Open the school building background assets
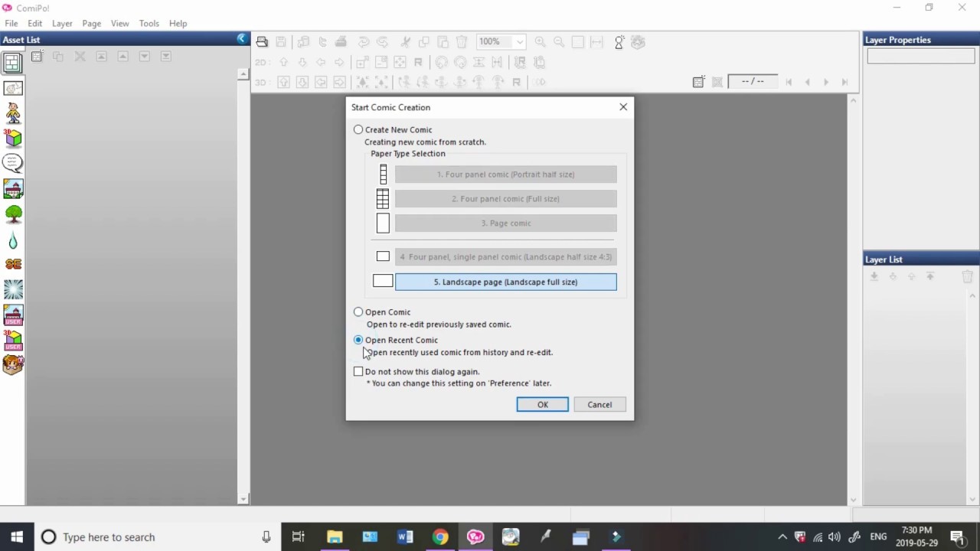 [13, 188]
